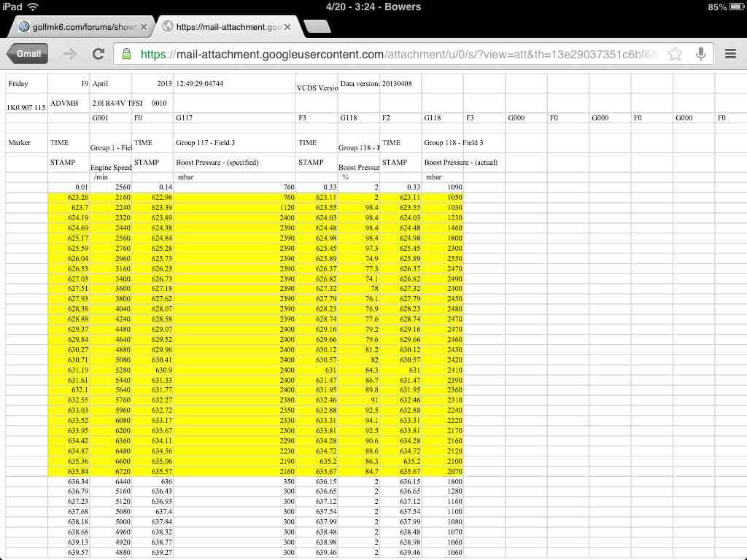Image resolution: width=747 pixels, height=560 pixels.
Task: Select the 'Engine Speed' column header cell
Action: (x=111, y=167)
